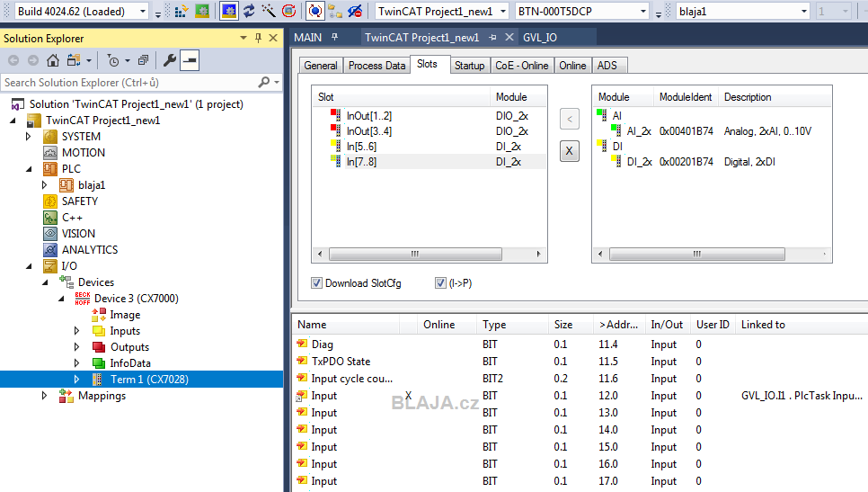The height and width of the screenshot is (492, 868).
Task: Select the AI_2x module entry
Action: 712,131
